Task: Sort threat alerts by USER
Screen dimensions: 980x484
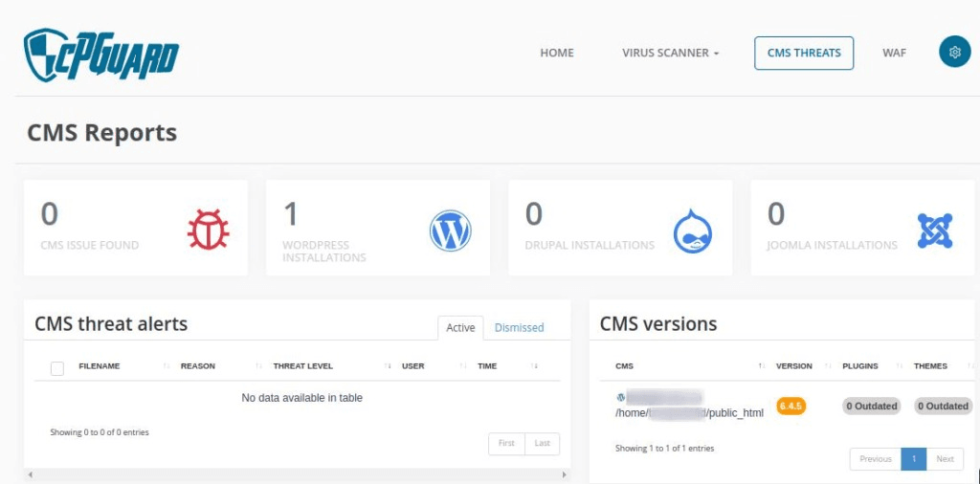Action: [x=413, y=366]
